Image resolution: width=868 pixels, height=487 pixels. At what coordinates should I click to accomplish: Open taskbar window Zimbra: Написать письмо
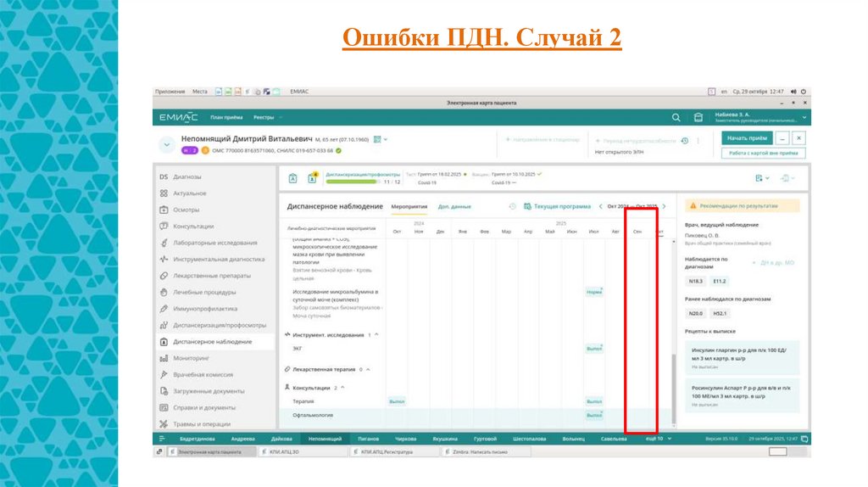click(x=486, y=452)
